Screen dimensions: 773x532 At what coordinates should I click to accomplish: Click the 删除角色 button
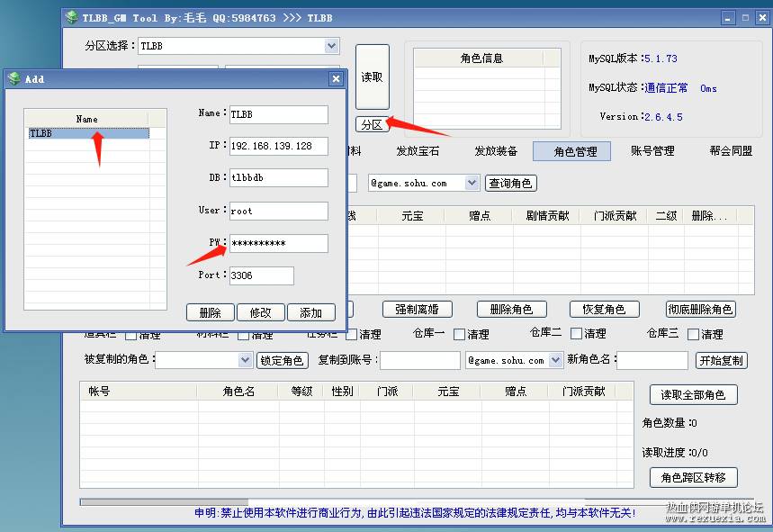tap(512, 309)
